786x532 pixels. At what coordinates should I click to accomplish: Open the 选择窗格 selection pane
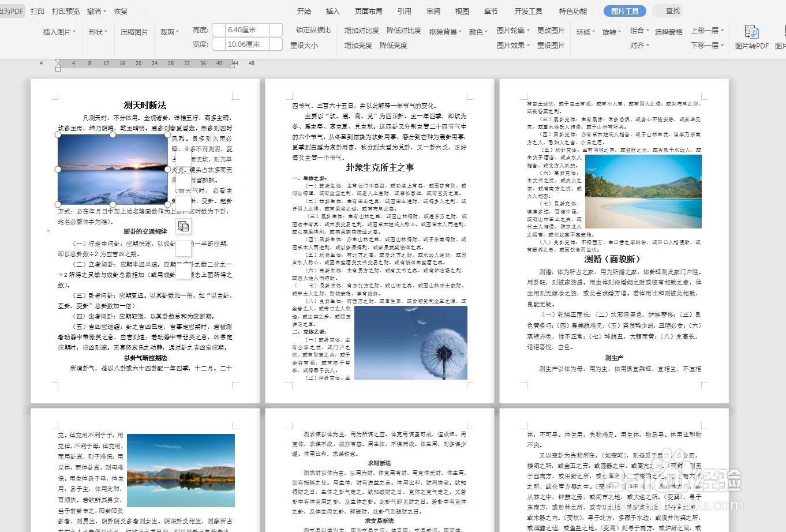coord(669,32)
